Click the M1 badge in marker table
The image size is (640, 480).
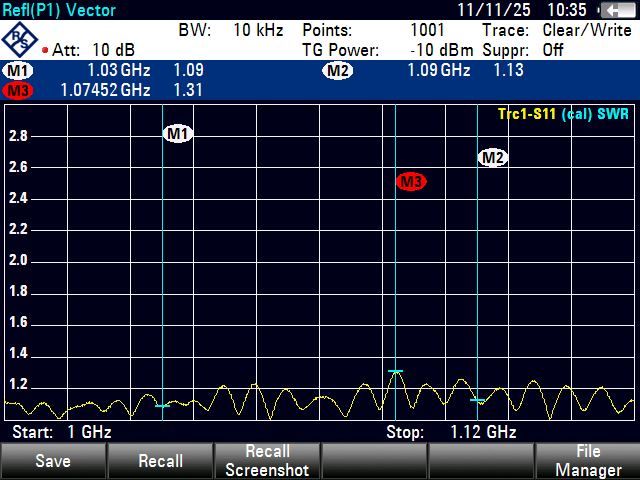18,71
